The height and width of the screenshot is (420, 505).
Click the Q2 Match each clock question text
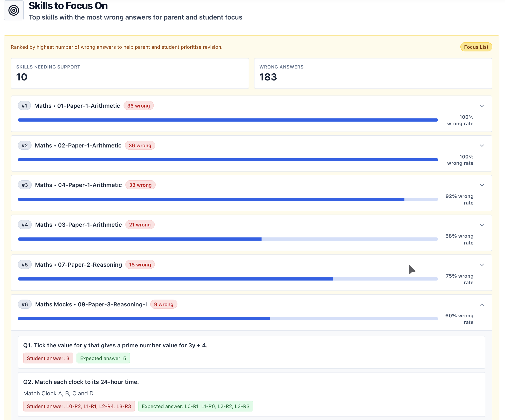[81, 382]
